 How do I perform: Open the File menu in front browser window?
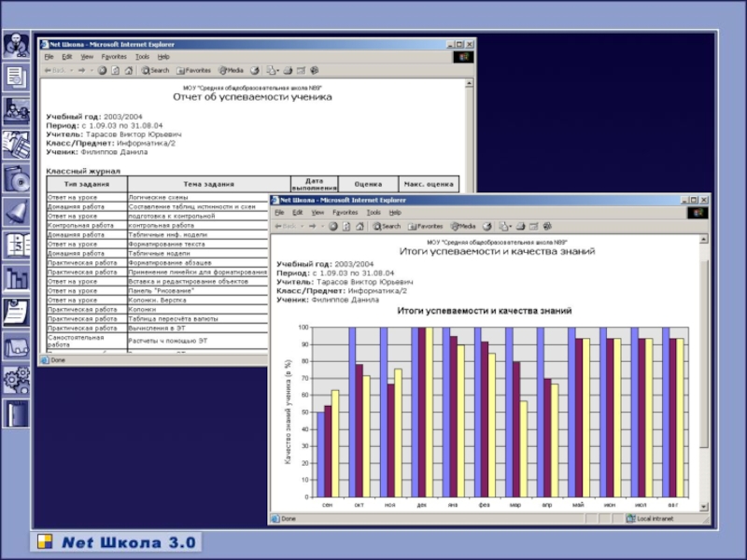tap(278, 213)
